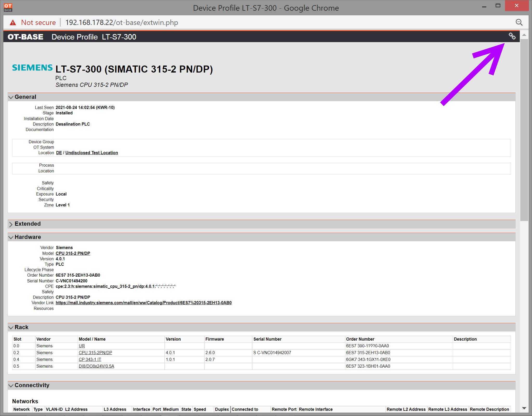Click hardware serial number C-VNC01494200
This screenshot has height=416, width=532.
point(71,281)
